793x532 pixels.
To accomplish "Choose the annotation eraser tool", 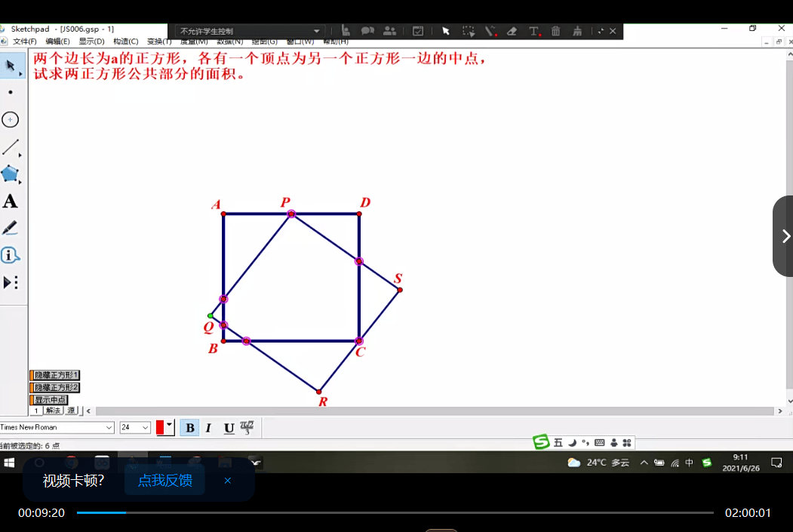I will 512,31.
